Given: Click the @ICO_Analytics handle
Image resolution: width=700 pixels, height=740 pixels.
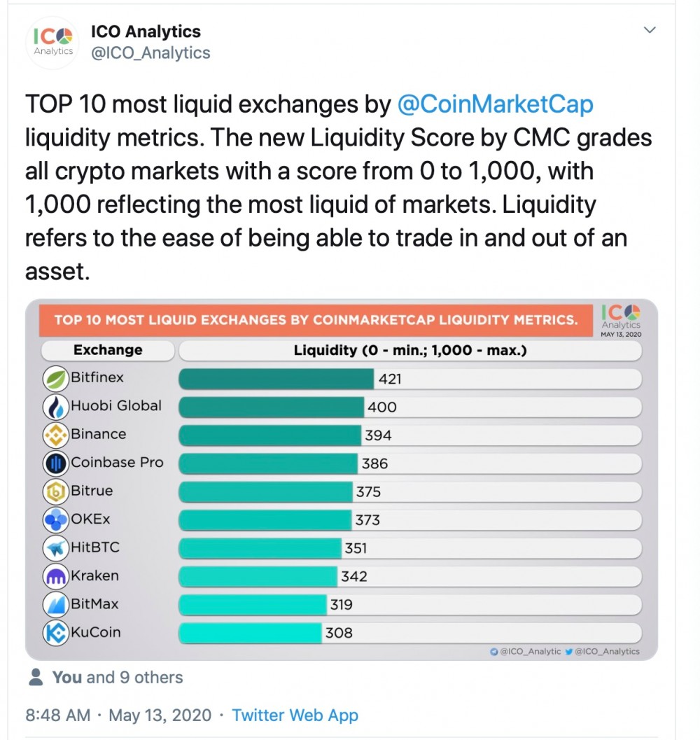Looking at the screenshot, I should pyautogui.click(x=150, y=53).
